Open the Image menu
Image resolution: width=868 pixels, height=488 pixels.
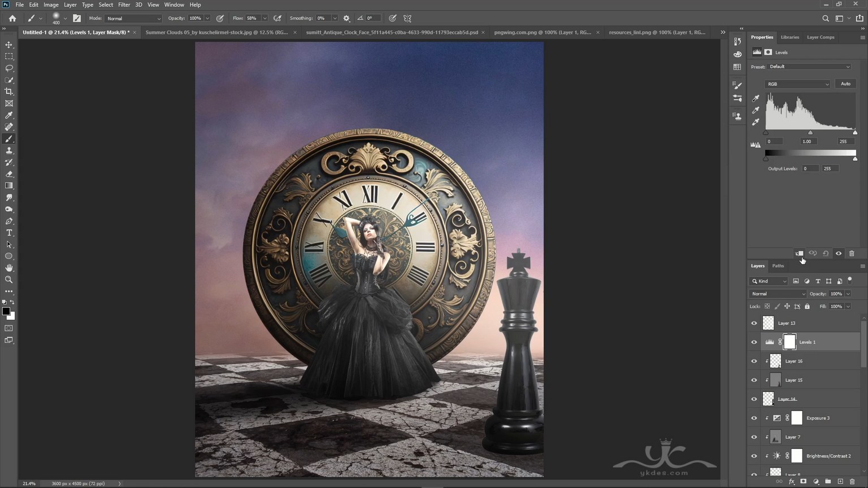click(x=51, y=5)
